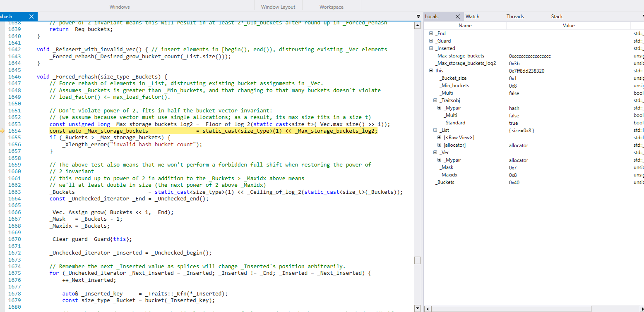Click the Name column header in Locals
Viewport: 644px width, 312px height.
pyautogui.click(x=465, y=25)
